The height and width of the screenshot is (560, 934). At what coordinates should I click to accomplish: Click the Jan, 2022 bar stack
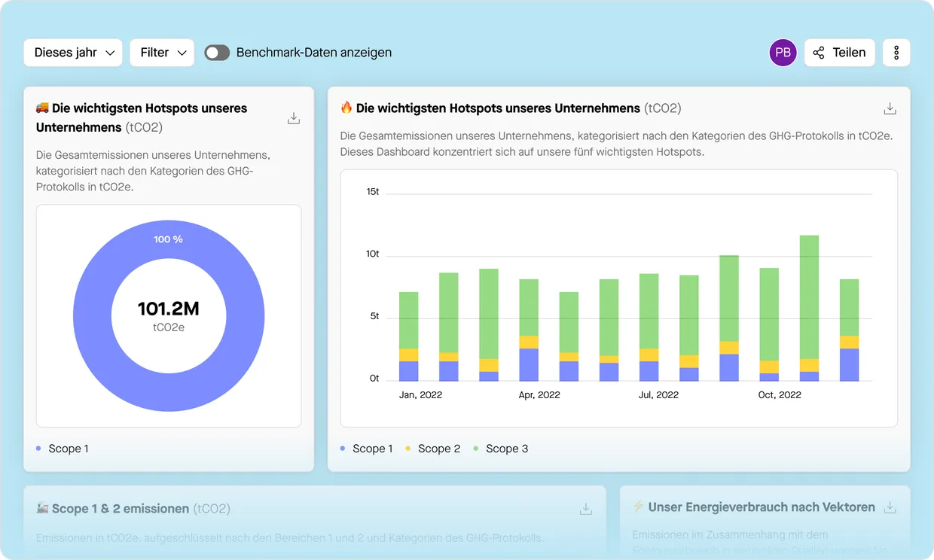coord(409,336)
